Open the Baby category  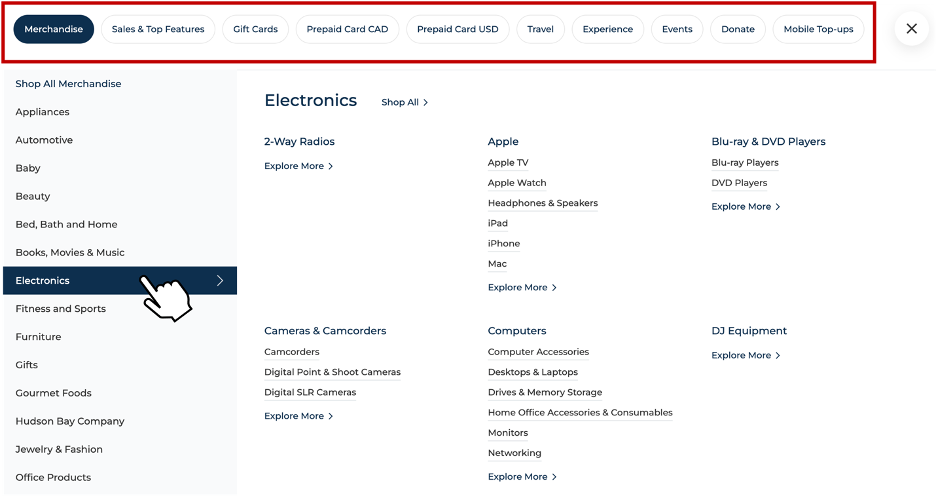[x=28, y=168]
